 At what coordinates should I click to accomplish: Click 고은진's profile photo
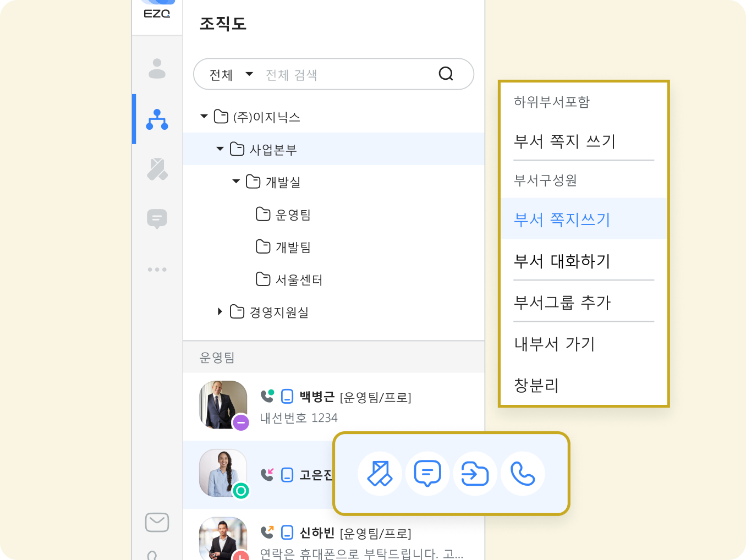223,473
